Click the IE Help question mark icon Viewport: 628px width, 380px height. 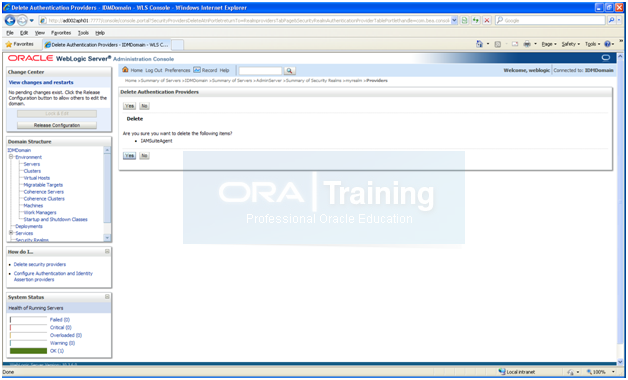click(x=608, y=44)
